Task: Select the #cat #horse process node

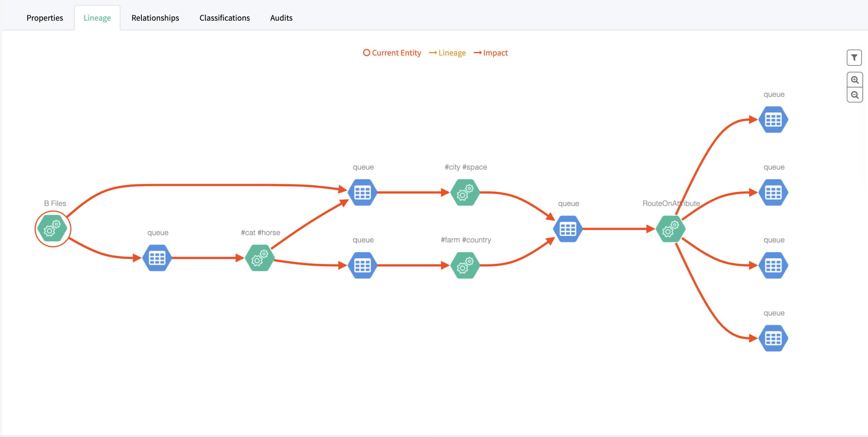Action: tap(260, 258)
